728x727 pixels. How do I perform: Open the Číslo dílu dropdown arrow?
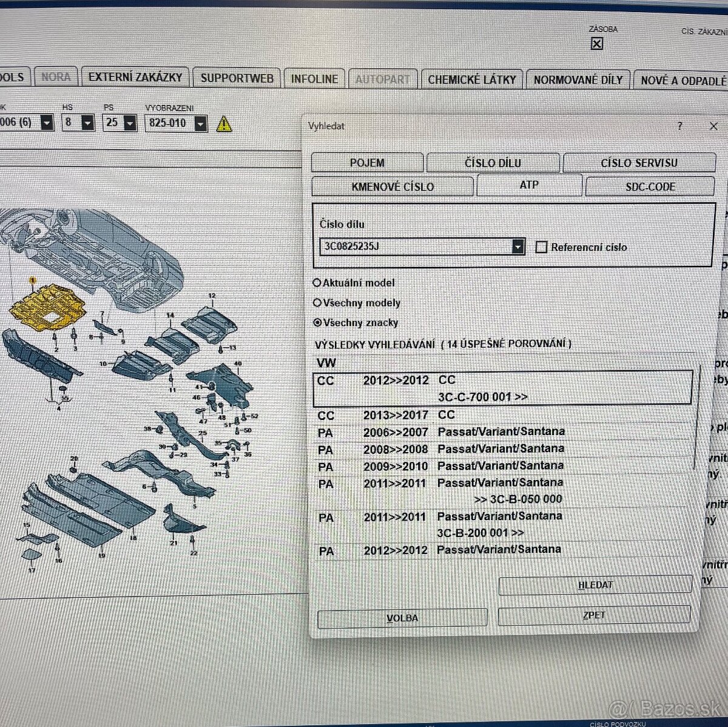(517, 247)
